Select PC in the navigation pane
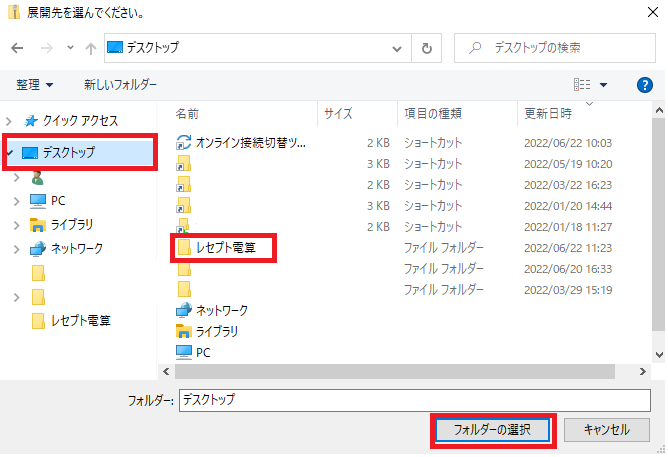668x457 pixels. point(48,201)
